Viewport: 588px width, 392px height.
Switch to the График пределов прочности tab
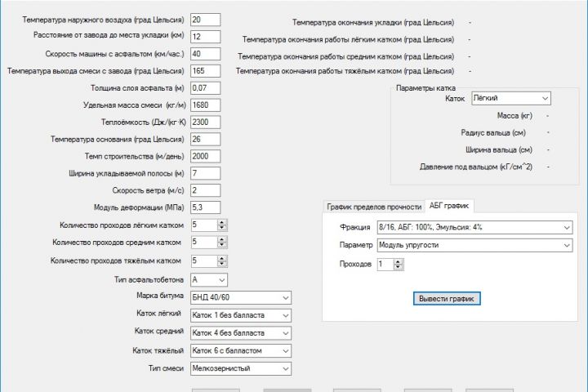point(374,207)
